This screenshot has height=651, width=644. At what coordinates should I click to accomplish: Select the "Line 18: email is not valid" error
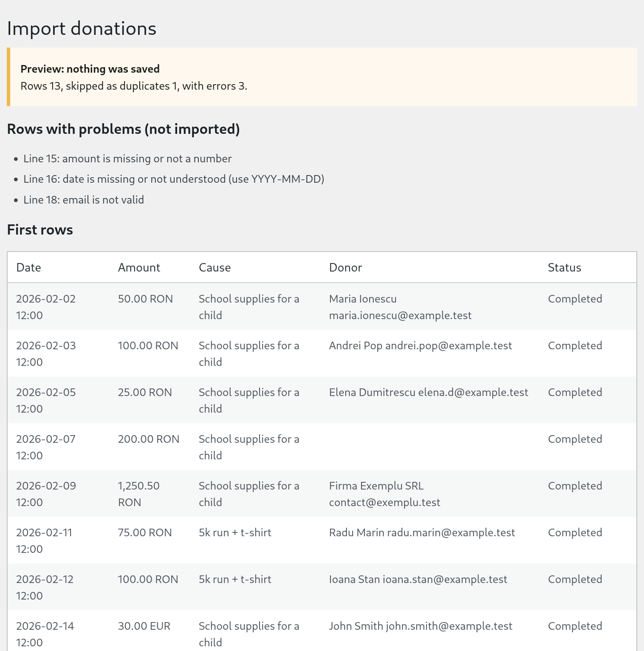pos(84,200)
